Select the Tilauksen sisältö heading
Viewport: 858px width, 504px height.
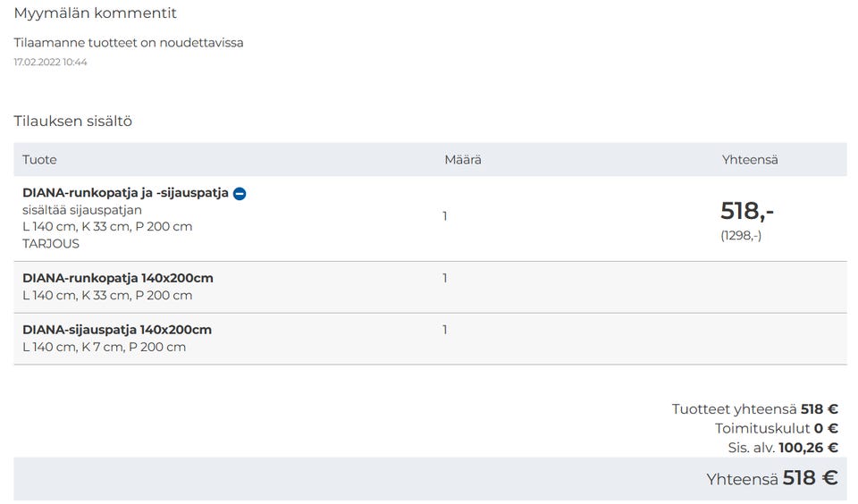coord(73,121)
